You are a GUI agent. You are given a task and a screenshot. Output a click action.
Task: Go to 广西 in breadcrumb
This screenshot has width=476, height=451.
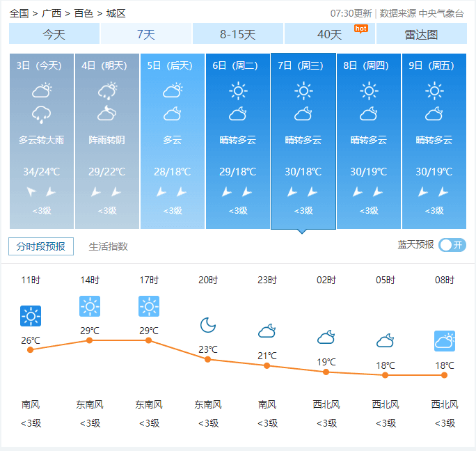(51, 13)
